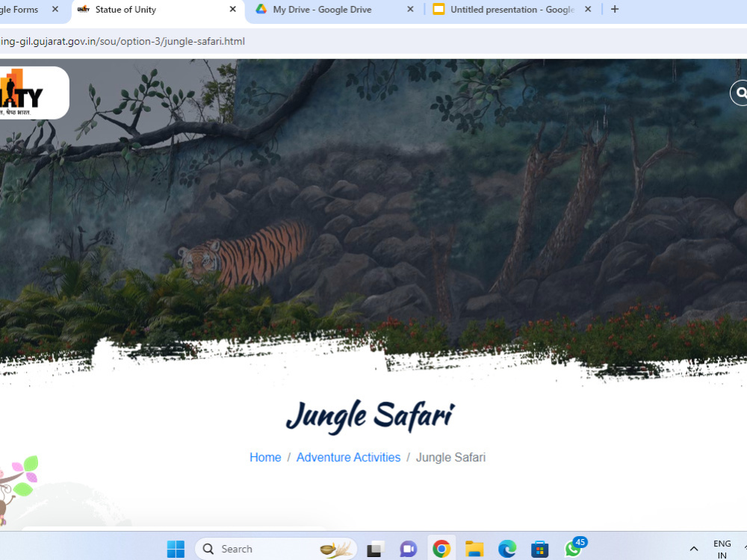The image size is (747, 560).
Task: Open Task View on the taskbar
Action: coord(376,549)
